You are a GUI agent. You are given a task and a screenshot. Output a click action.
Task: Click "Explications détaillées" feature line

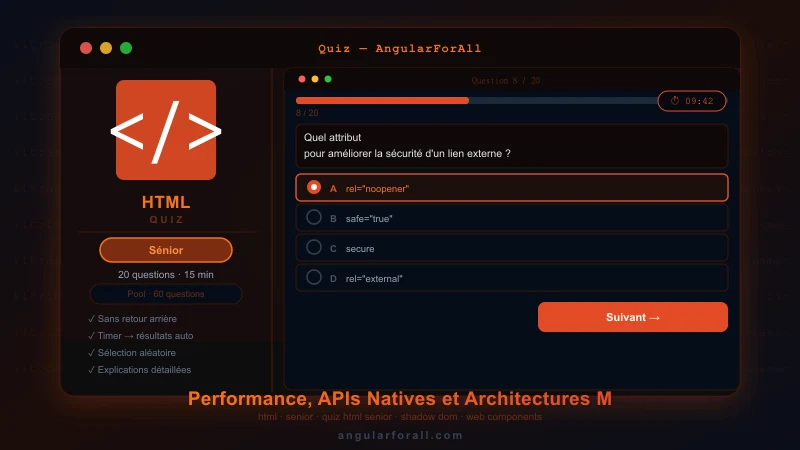coord(144,370)
